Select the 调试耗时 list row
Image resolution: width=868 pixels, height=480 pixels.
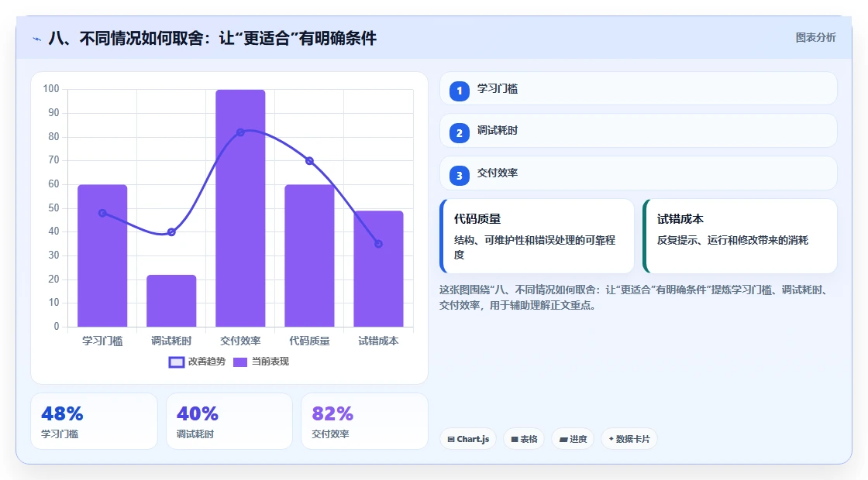[x=639, y=131]
